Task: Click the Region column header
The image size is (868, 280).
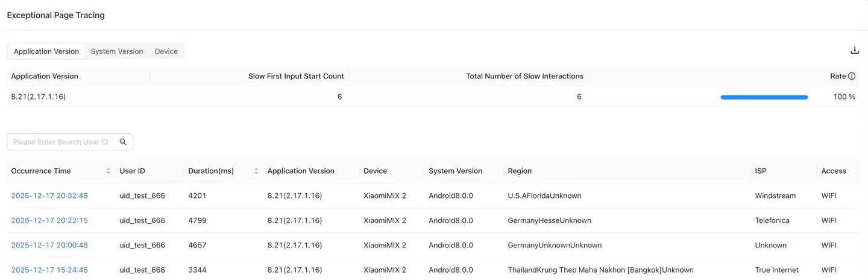Action: coord(520,171)
